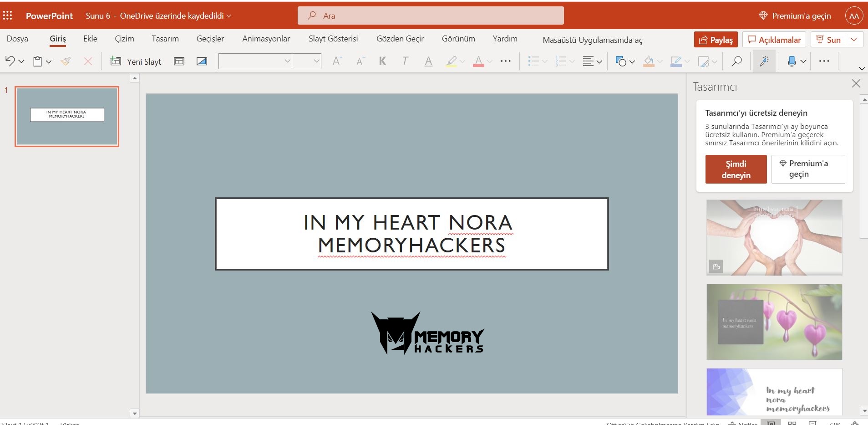Decrease the font size
The width and height of the screenshot is (868, 425).
click(x=360, y=61)
